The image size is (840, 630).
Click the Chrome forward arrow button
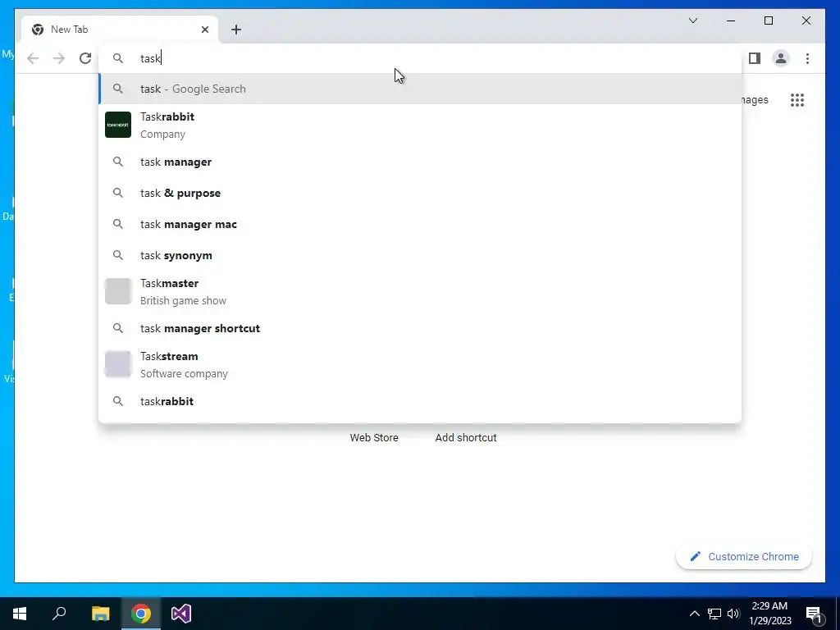pyautogui.click(x=59, y=58)
